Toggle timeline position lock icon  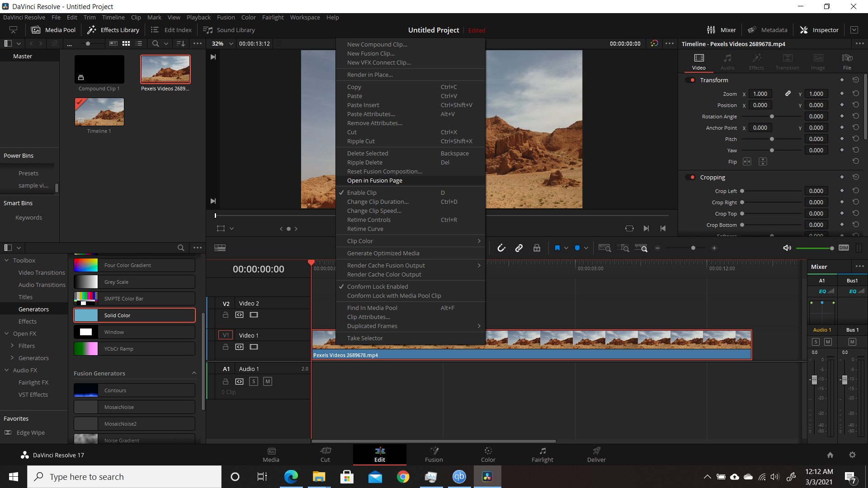pos(537,248)
